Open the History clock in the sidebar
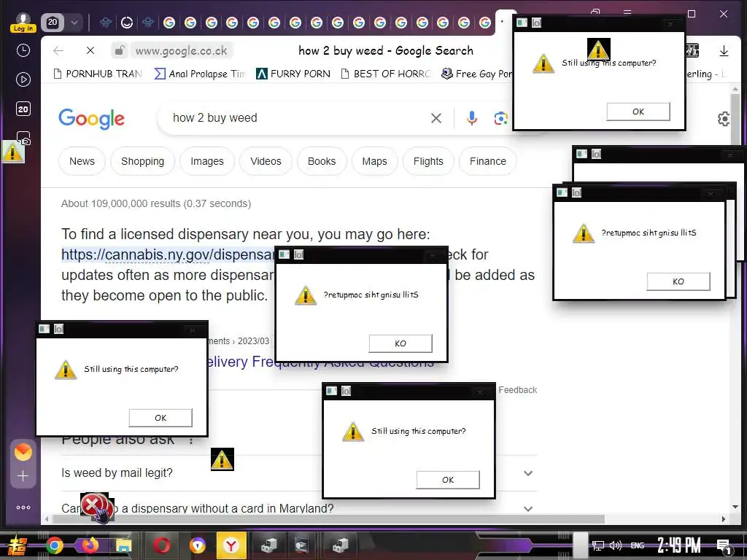The width and height of the screenshot is (747, 560). point(23,50)
